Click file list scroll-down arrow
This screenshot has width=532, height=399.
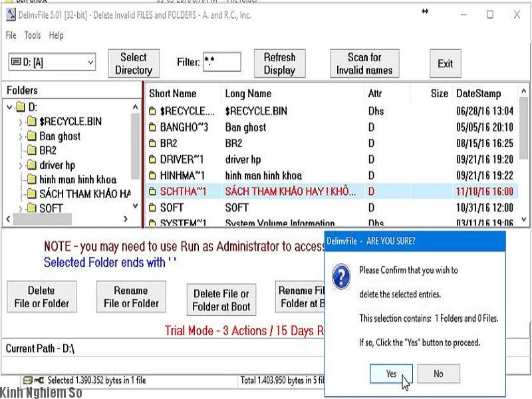tap(523, 219)
